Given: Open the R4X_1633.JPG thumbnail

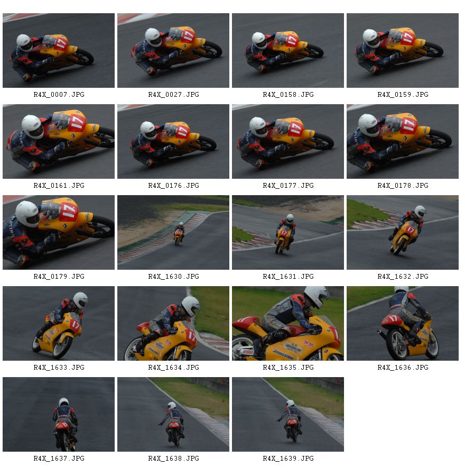Looking at the screenshot, I should [59, 323].
